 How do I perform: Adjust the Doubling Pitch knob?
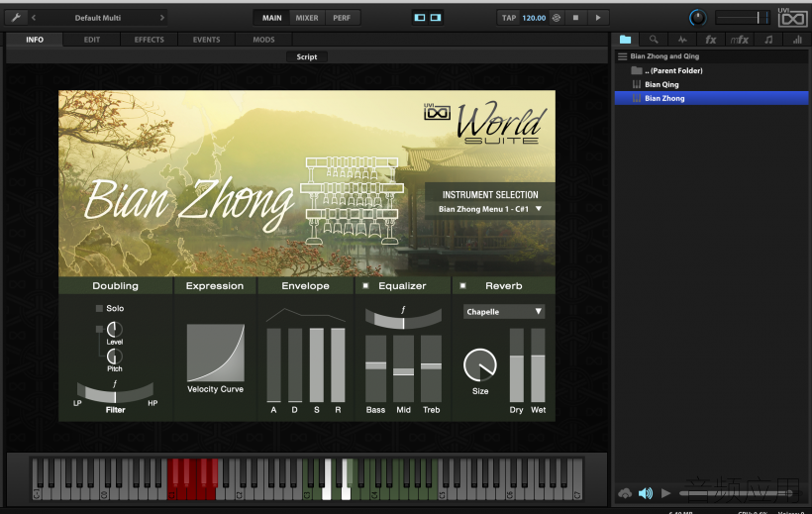tap(115, 356)
